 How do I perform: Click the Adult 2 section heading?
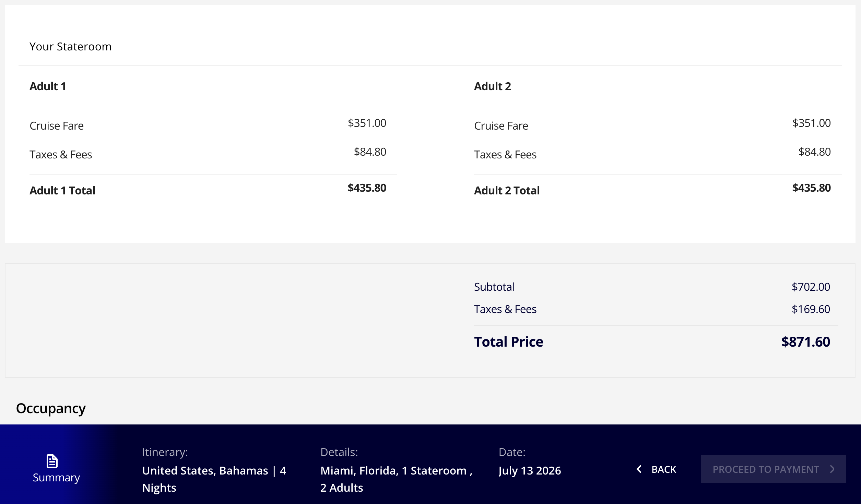coord(493,86)
